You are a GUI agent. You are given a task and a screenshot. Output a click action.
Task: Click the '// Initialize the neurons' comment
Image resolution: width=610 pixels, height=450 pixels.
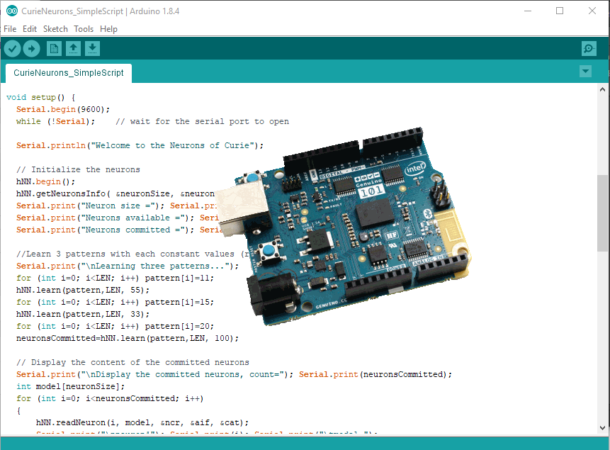[x=78, y=170]
